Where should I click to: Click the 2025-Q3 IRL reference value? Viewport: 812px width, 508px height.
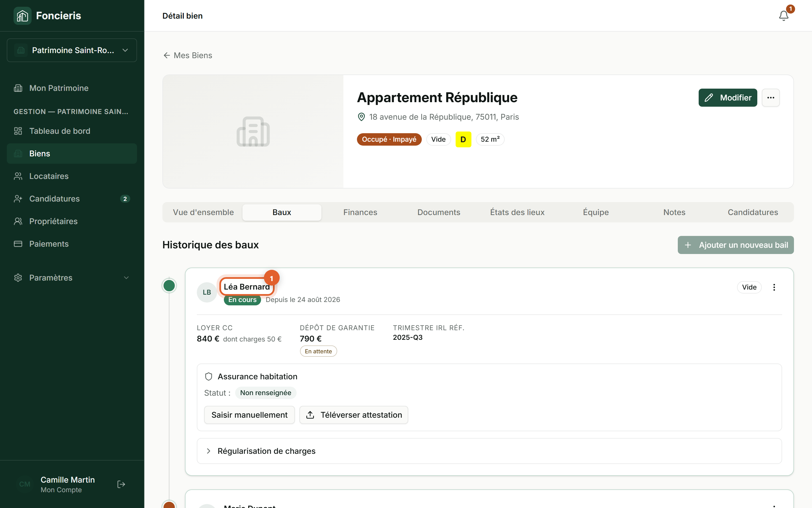(408, 337)
